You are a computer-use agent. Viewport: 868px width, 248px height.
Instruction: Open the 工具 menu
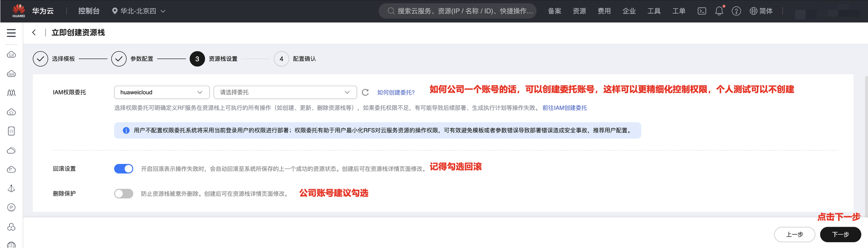tap(654, 11)
